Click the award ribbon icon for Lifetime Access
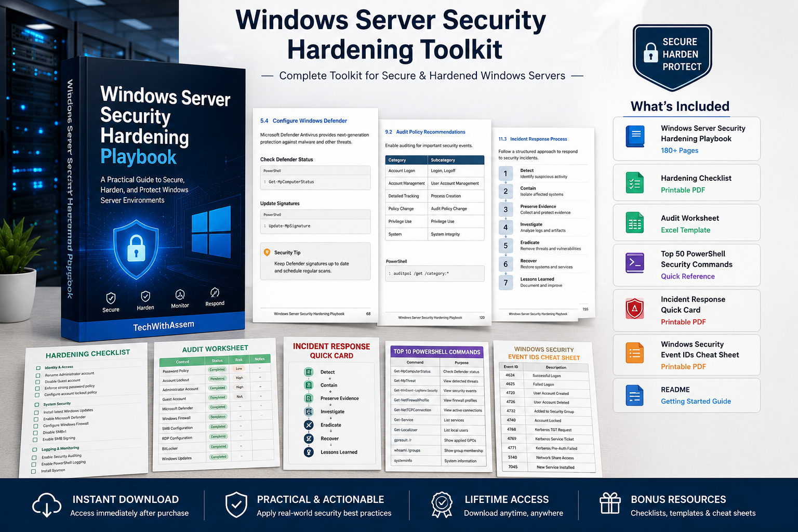 [442, 504]
